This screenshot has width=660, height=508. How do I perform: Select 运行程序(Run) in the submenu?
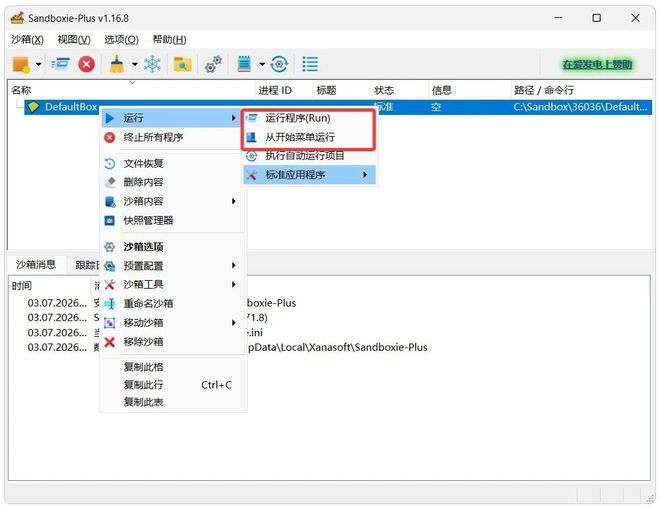point(309,118)
